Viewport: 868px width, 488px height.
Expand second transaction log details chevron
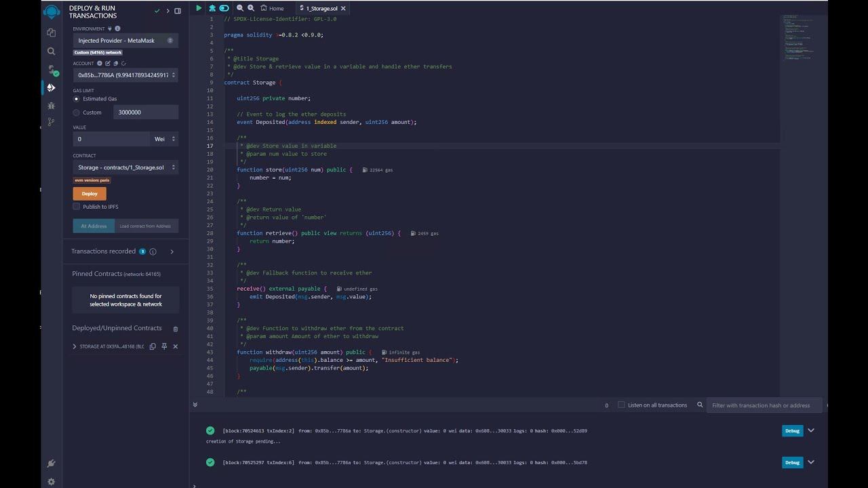[x=810, y=462]
